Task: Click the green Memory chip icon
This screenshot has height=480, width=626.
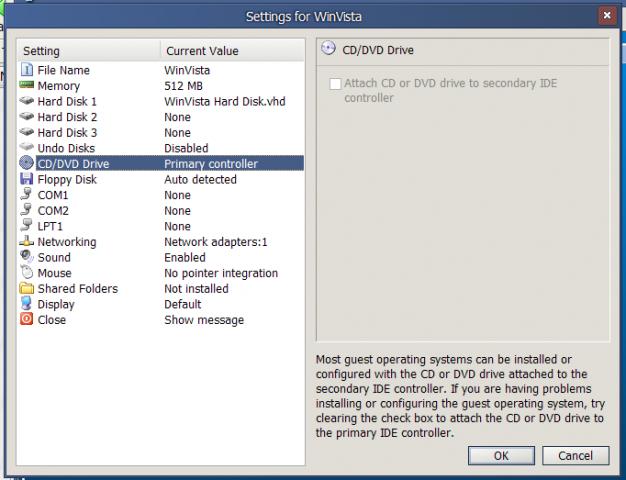Action: (x=27, y=84)
